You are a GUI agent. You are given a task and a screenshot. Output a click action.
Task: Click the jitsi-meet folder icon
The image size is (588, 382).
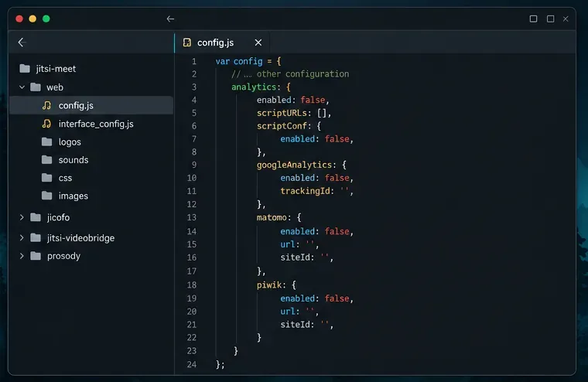point(25,68)
